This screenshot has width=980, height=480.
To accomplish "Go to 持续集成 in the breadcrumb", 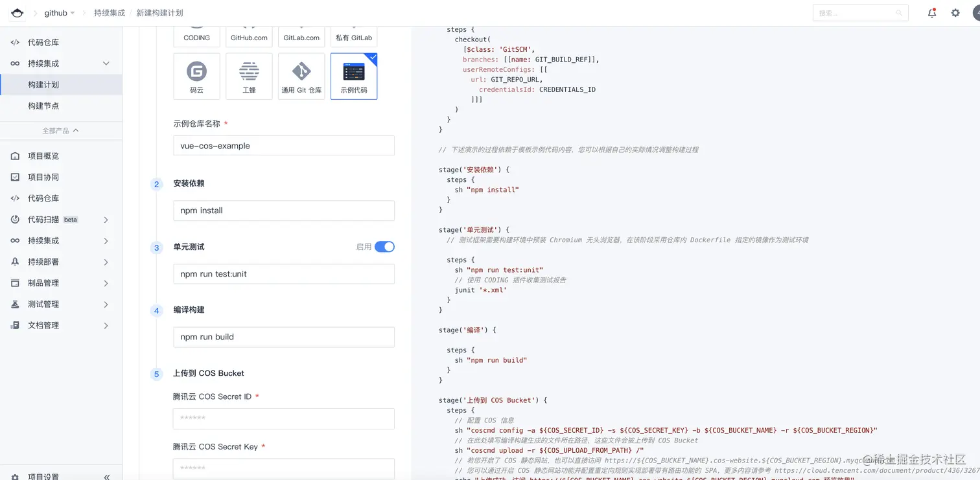I will tap(110, 13).
